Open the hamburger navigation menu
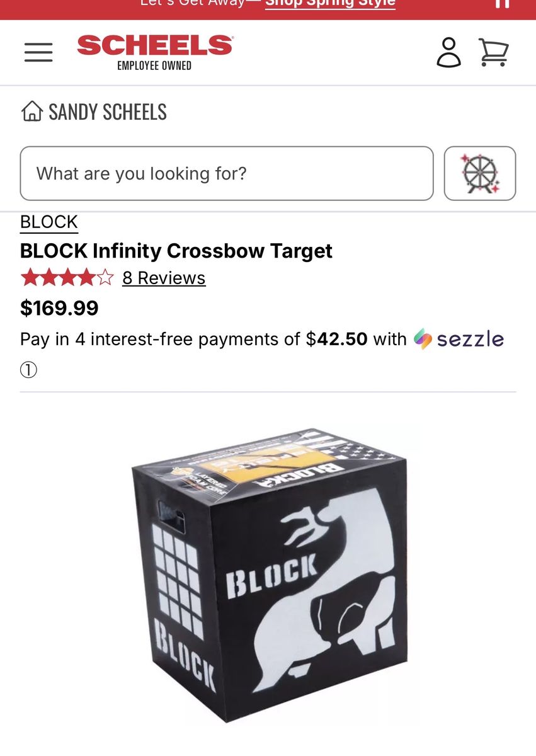This screenshot has height=756, width=536. [x=38, y=52]
